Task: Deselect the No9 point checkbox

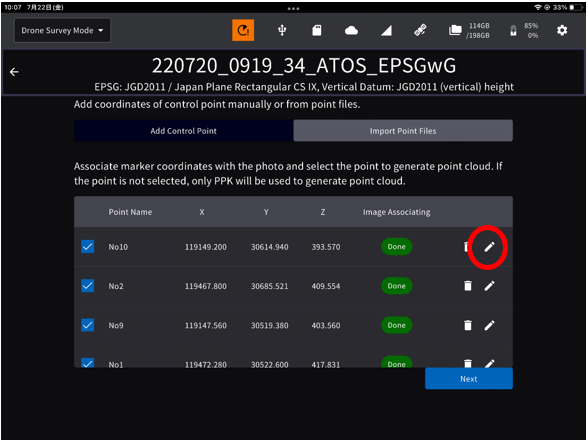Action: click(x=87, y=325)
